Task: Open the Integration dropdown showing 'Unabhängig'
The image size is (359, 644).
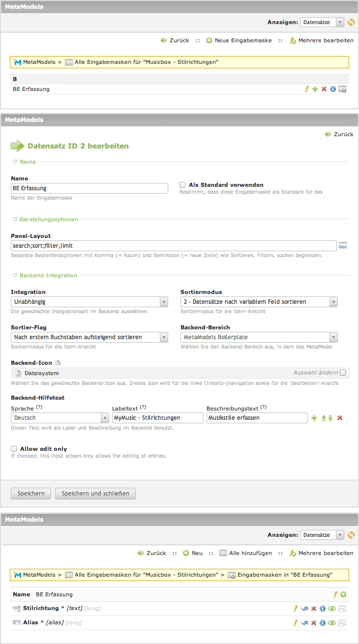Action: click(x=89, y=302)
